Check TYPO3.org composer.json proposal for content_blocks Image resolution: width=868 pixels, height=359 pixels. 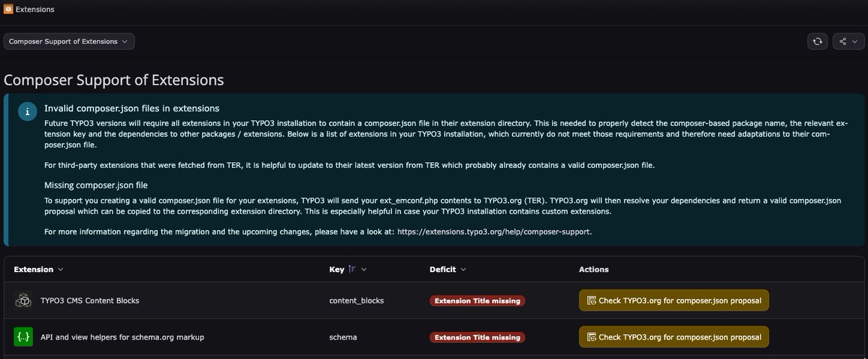(673, 300)
